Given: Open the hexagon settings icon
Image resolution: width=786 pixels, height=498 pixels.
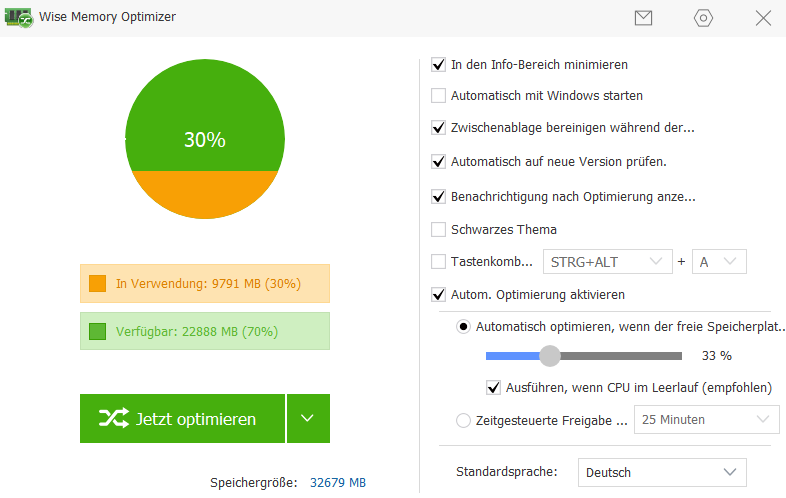Looking at the screenshot, I should [703, 18].
